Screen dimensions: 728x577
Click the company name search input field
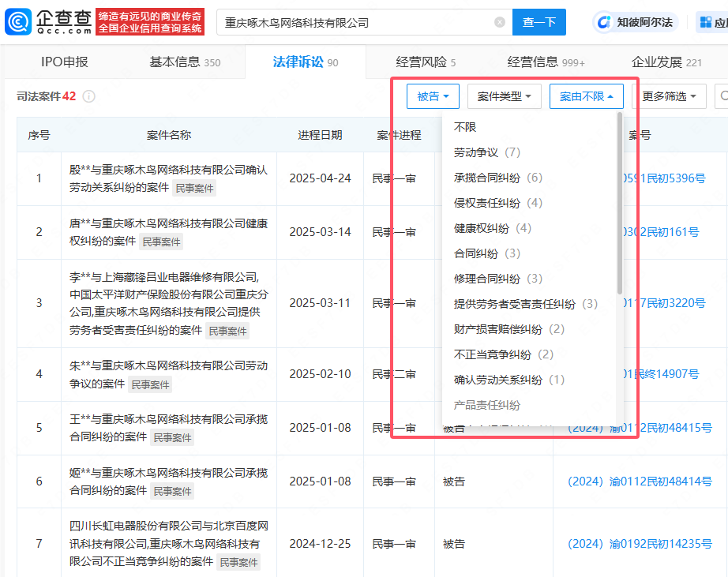(355, 23)
